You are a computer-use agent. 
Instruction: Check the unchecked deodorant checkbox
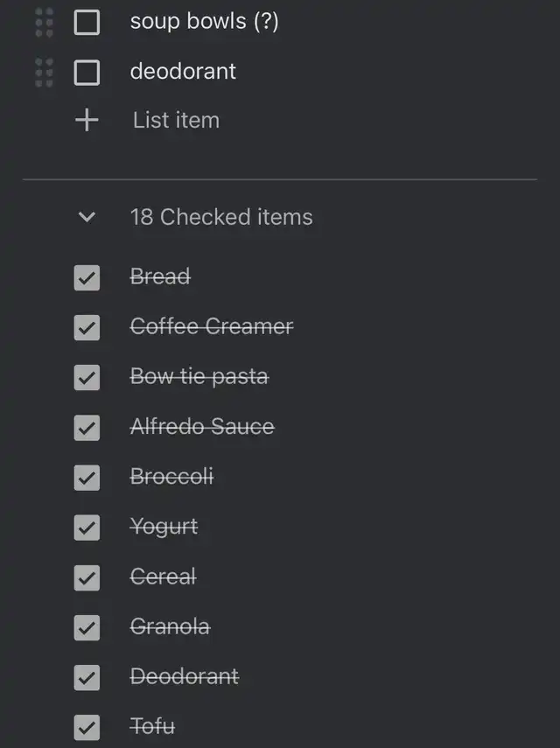click(x=87, y=72)
